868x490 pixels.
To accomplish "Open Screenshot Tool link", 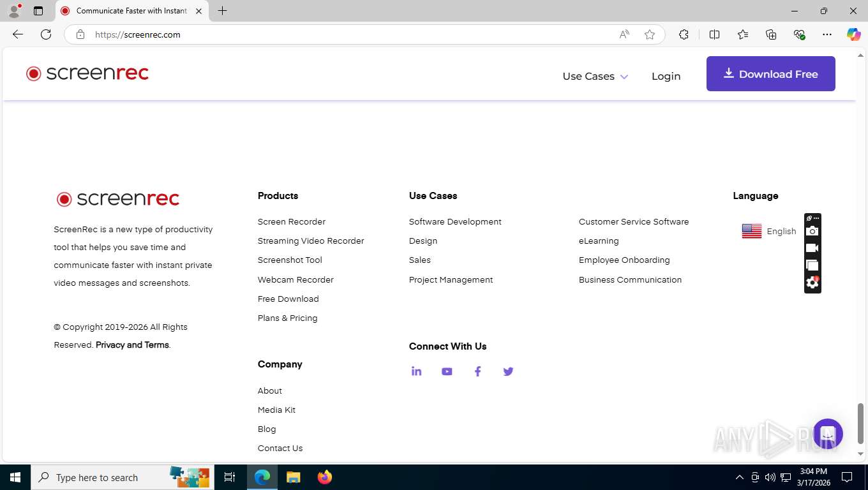I will point(290,260).
